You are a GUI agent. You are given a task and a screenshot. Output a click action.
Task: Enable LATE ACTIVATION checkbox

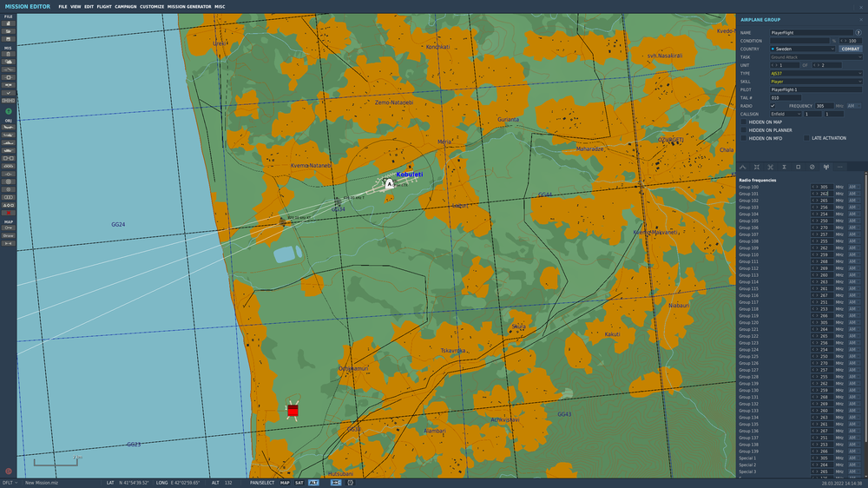pyautogui.click(x=807, y=138)
